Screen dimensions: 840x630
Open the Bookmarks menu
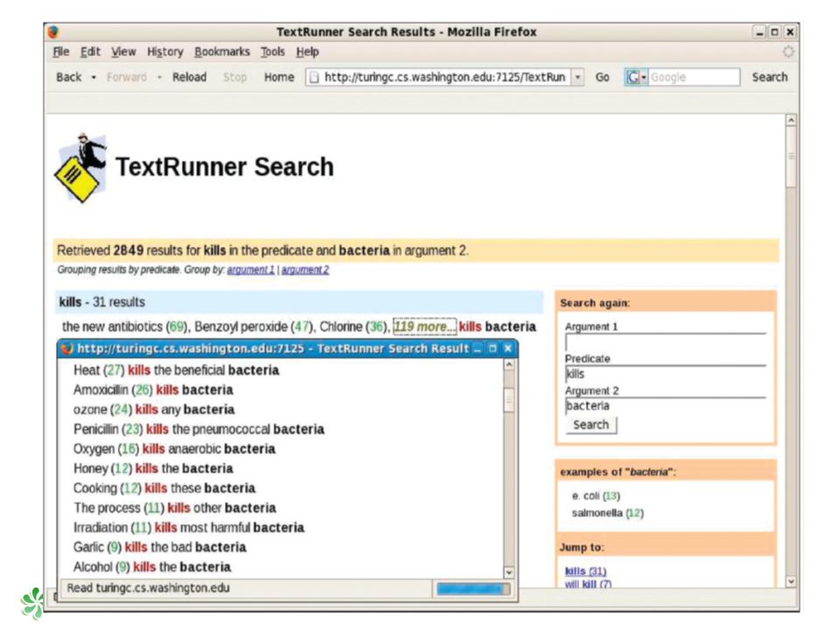221,52
